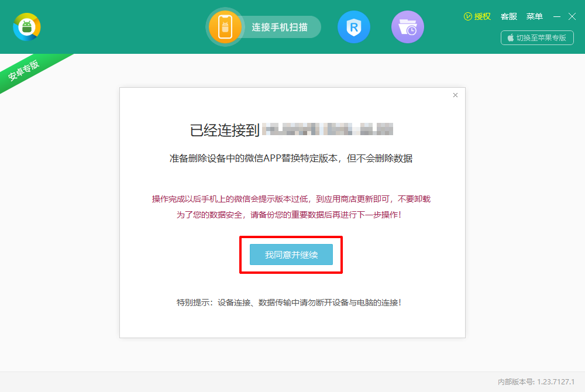Select the 连接手机扫描 tab label
This screenshot has height=392, width=585.
[280, 27]
